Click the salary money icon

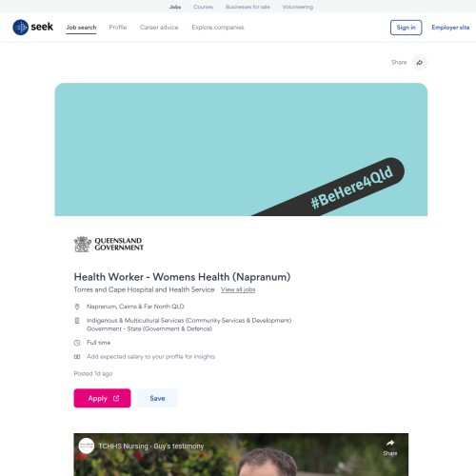(77, 357)
